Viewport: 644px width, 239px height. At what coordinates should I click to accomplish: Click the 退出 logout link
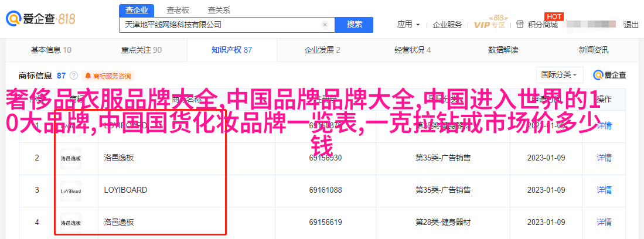tap(631, 25)
